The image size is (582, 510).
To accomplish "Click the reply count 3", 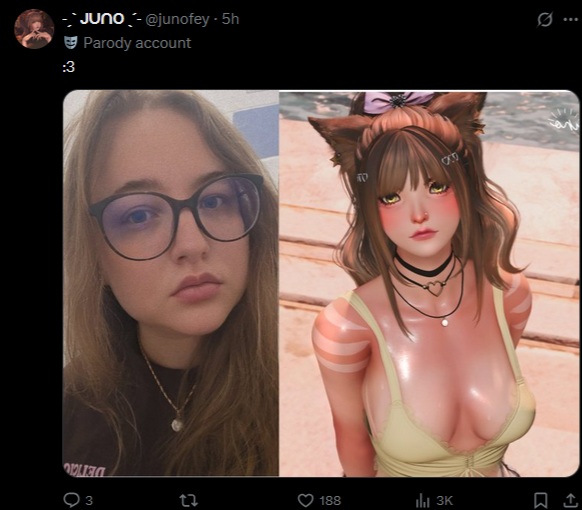I will pyautogui.click(x=89, y=501).
